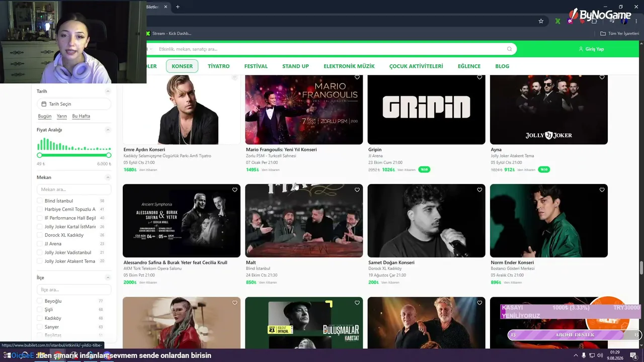
Task: Open the Emre Aydın Konseri event title
Action: (144, 150)
